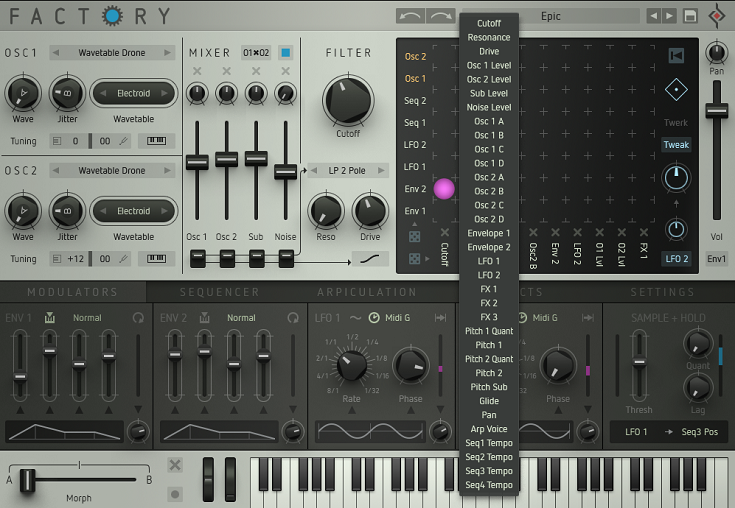Viewport: 735px width, 508px height.
Task: Open the ENV 2 Normal mode dropdown
Action: coord(241,318)
